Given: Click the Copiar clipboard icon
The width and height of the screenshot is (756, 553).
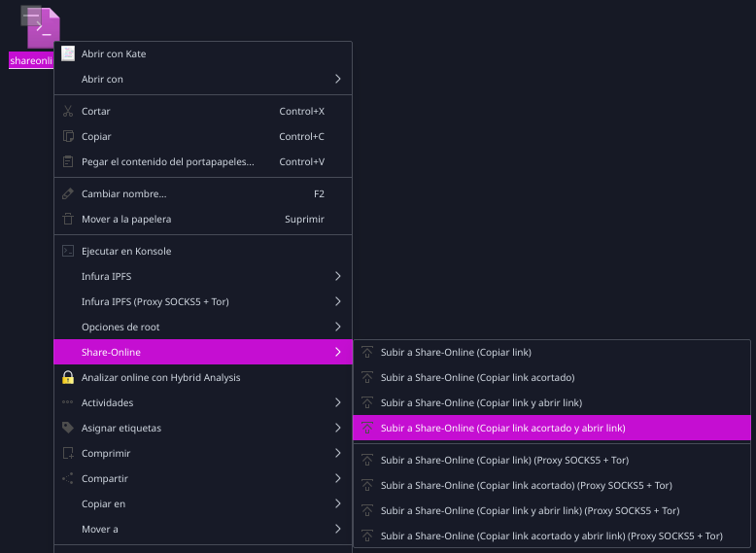Looking at the screenshot, I should point(68,136).
